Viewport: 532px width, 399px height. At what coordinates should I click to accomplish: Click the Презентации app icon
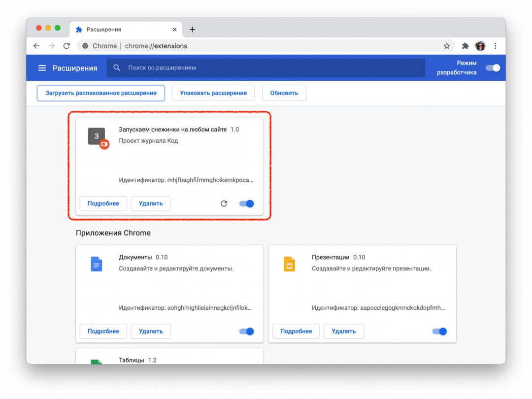289,264
